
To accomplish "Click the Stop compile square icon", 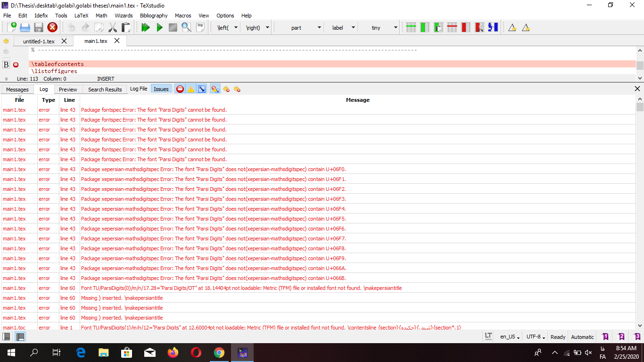I will (173, 27).
